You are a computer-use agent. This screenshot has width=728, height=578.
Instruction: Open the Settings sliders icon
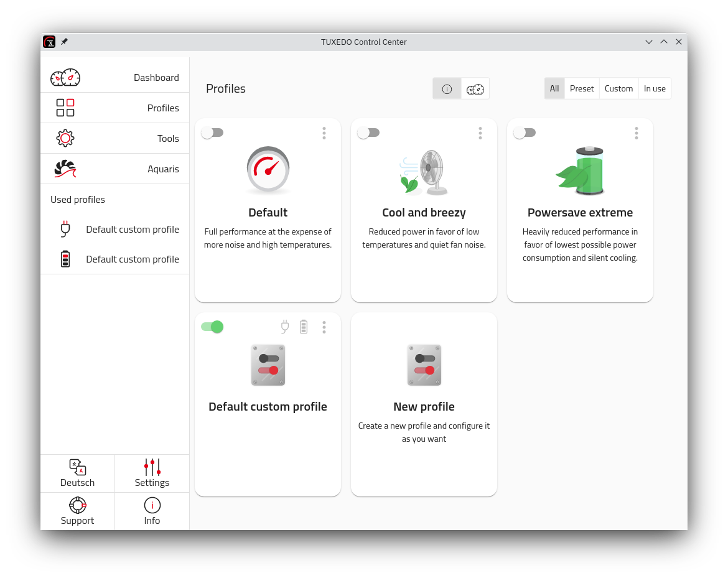(152, 467)
